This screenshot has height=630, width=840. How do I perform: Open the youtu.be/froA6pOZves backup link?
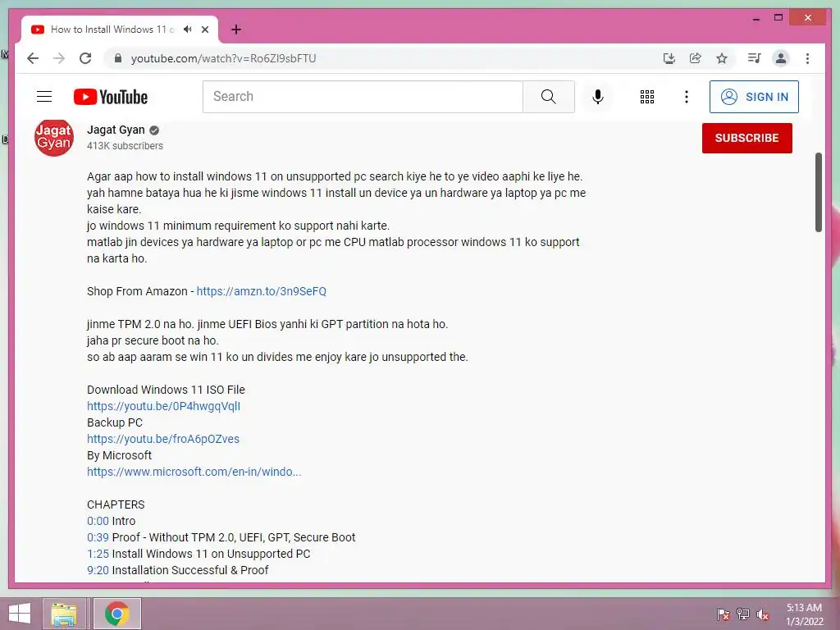pyautogui.click(x=163, y=439)
